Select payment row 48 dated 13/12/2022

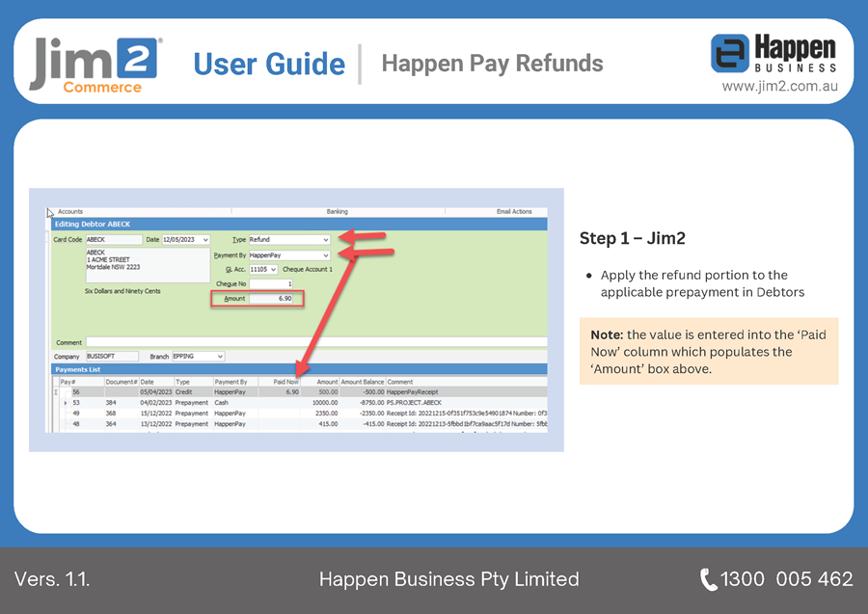300,424
